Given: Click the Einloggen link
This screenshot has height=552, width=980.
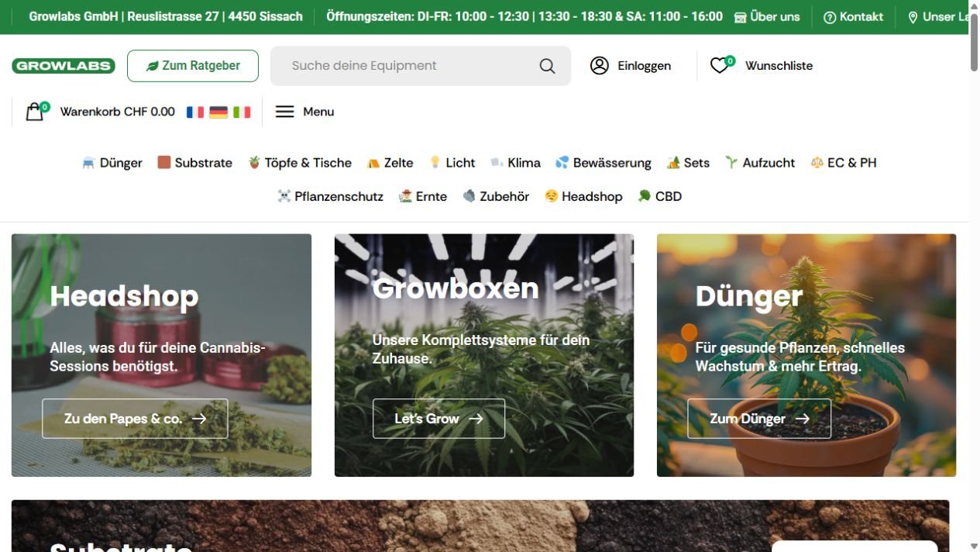Looking at the screenshot, I should tap(645, 66).
